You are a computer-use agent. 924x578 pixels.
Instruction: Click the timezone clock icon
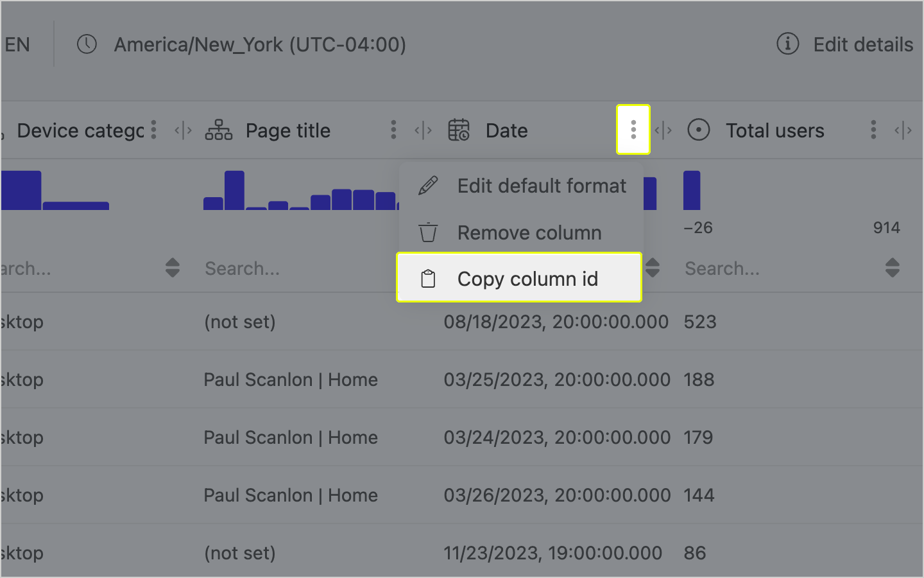[87, 44]
